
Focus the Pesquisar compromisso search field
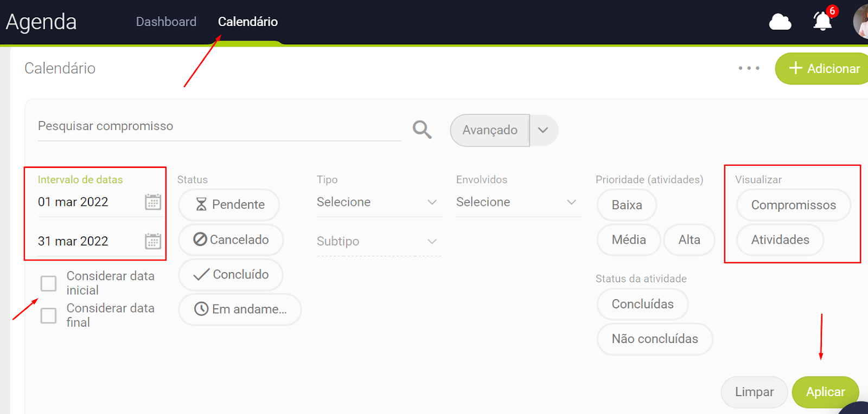click(217, 126)
